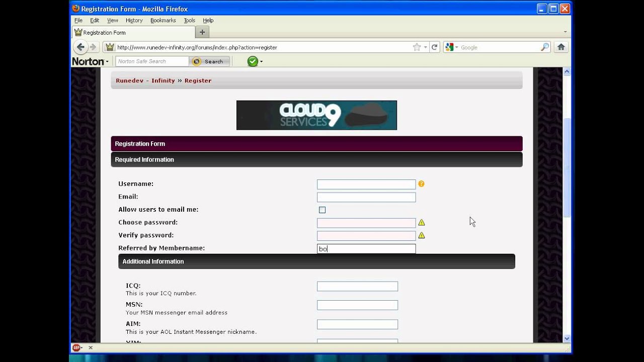The image size is (644, 362).
Task: Open the Help menu
Action: coord(208,21)
